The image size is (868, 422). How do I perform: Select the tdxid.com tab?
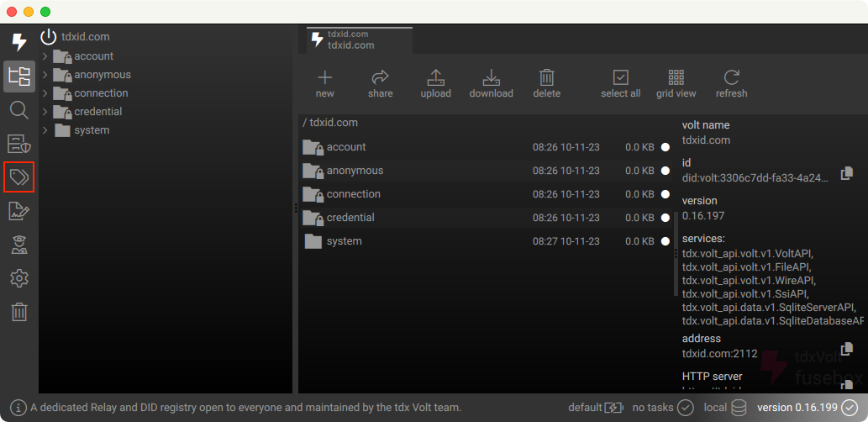360,40
